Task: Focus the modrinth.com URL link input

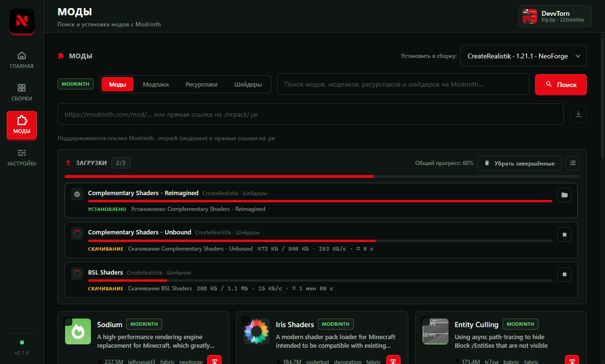Action: 311,114
